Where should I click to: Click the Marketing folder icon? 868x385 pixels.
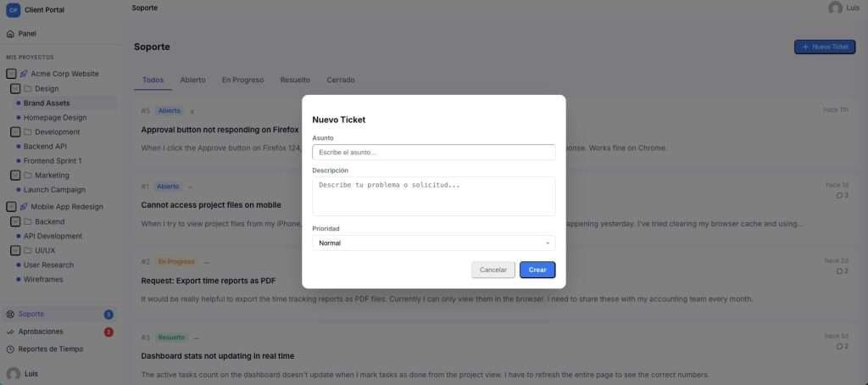tap(28, 175)
